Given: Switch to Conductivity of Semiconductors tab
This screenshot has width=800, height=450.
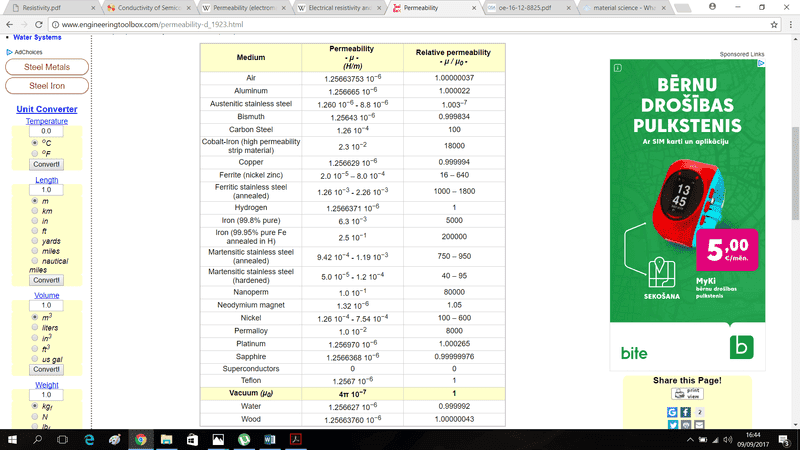Looking at the screenshot, I should click(148, 8).
